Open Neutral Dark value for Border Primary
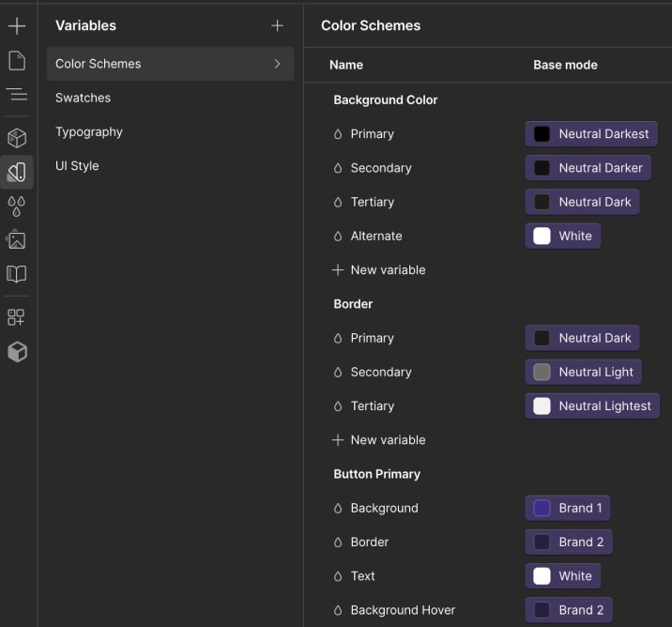672x627 pixels. tap(582, 338)
